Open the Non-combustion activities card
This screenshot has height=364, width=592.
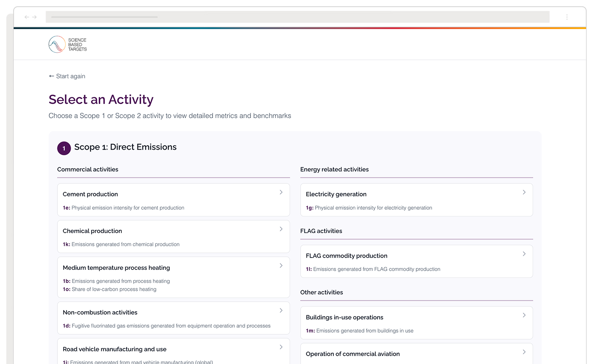pyautogui.click(x=174, y=318)
